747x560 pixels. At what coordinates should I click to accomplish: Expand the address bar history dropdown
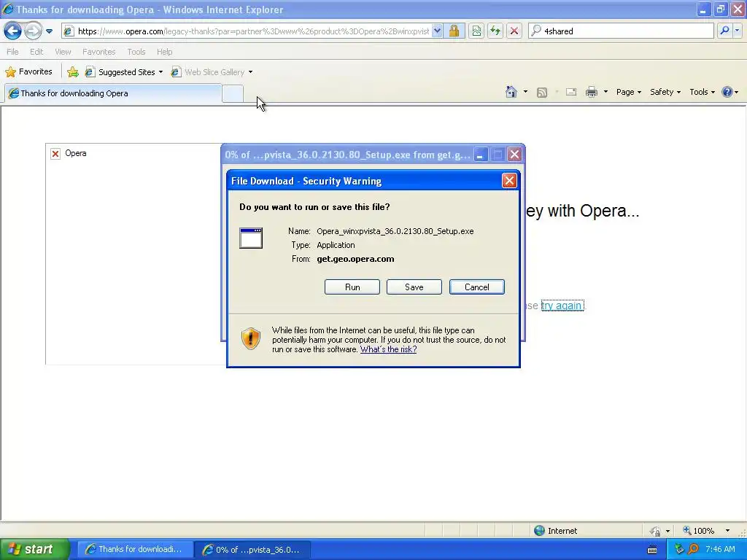coord(438,31)
